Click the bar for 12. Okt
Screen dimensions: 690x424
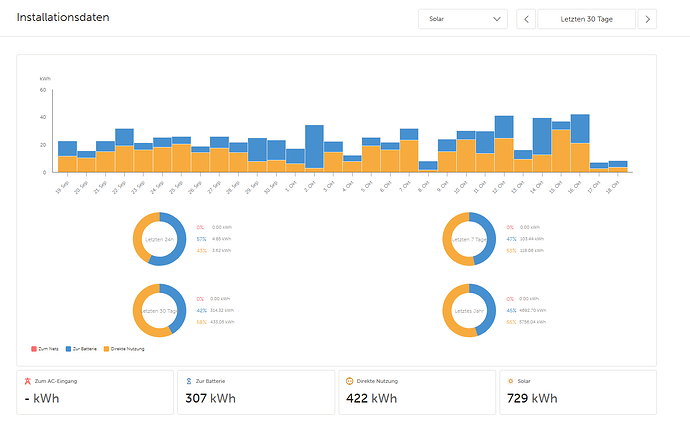(x=504, y=144)
